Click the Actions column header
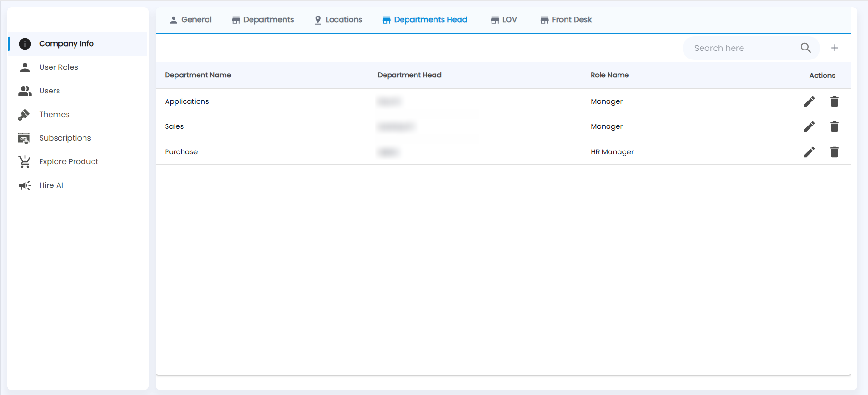 822,76
